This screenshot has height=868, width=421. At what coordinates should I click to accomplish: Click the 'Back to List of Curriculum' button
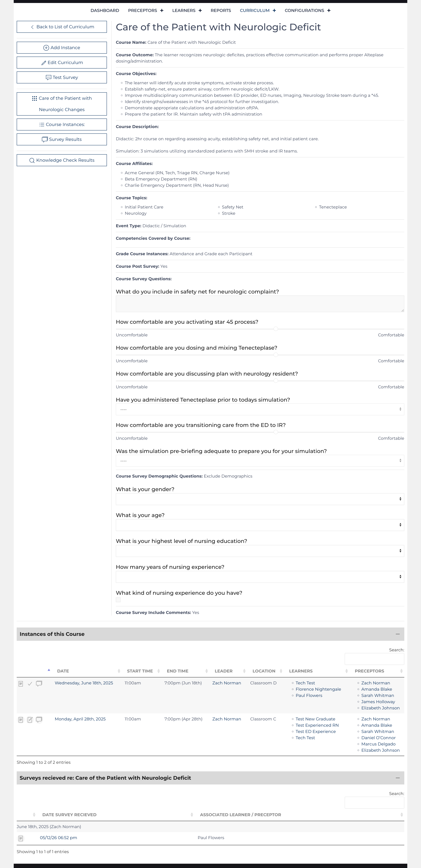point(61,27)
